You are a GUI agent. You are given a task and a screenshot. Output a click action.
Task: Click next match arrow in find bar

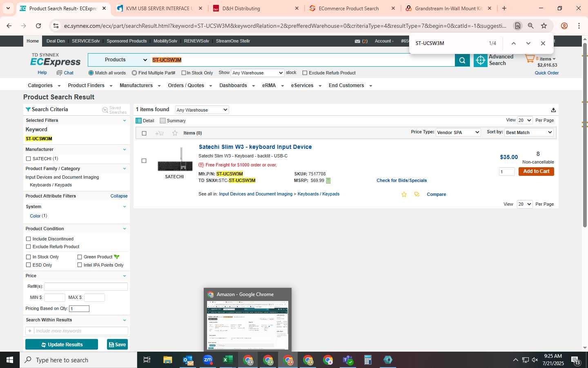pos(528,43)
